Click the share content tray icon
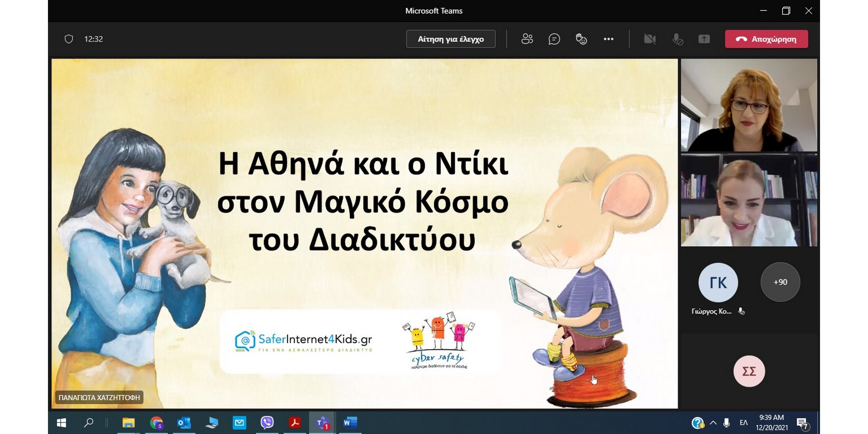868x434 pixels. point(704,39)
